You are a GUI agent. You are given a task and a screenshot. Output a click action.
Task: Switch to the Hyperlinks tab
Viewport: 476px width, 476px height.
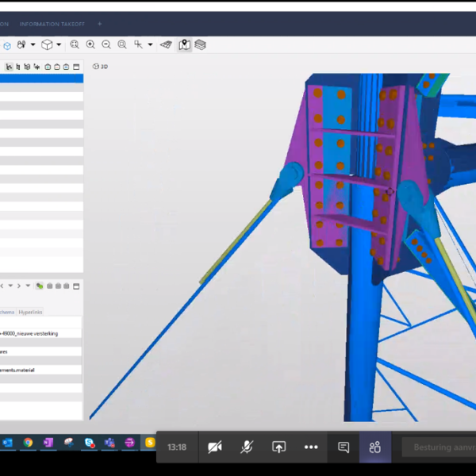click(30, 312)
